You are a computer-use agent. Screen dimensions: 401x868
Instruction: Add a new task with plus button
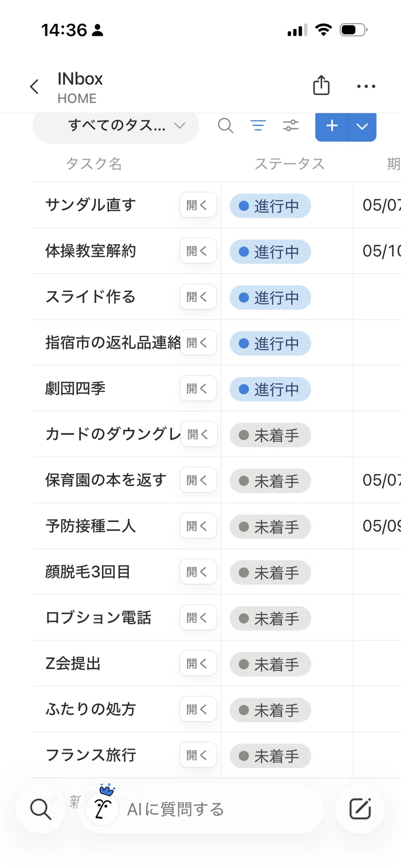tap(332, 126)
